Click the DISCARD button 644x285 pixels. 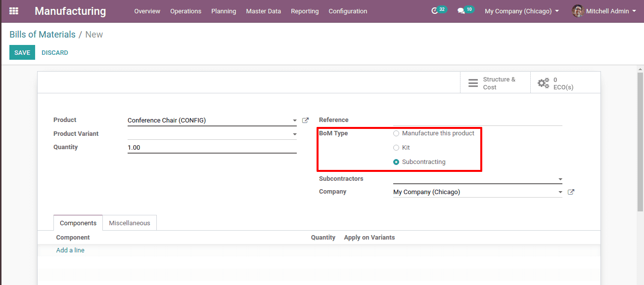[x=55, y=52]
